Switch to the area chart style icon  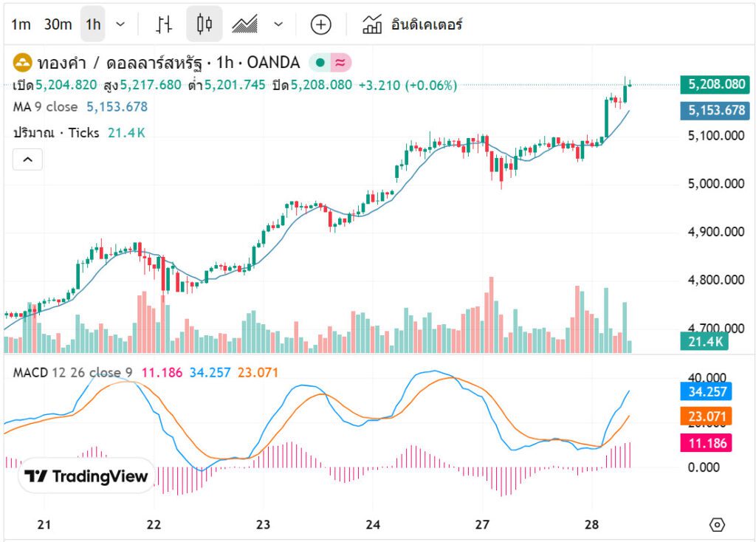pyautogui.click(x=244, y=24)
